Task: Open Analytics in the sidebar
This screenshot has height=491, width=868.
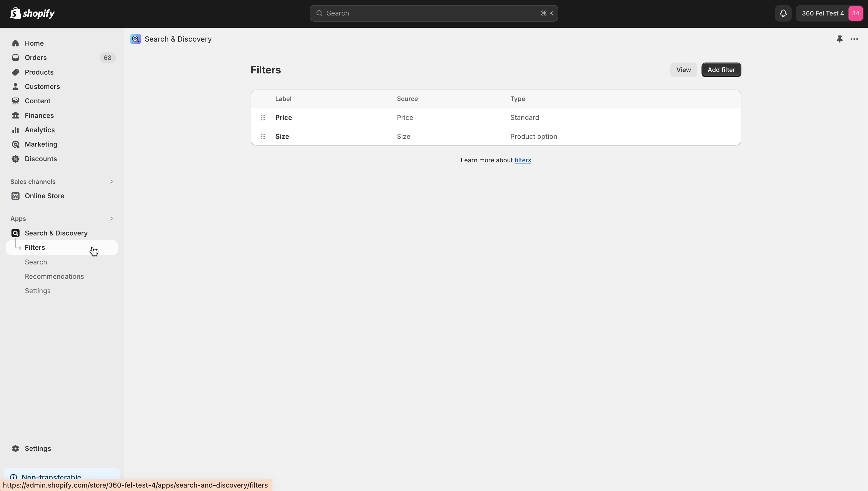Action: tap(62, 130)
